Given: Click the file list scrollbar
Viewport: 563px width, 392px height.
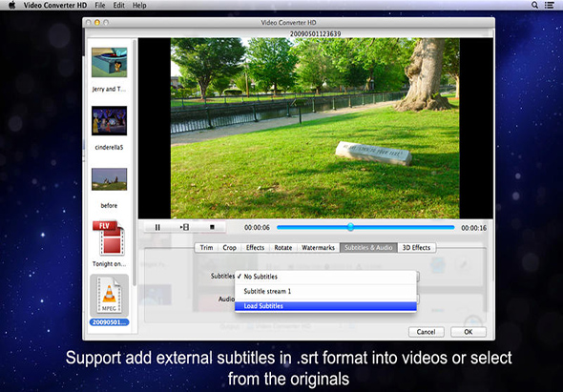Looking at the screenshot, I should [135, 161].
